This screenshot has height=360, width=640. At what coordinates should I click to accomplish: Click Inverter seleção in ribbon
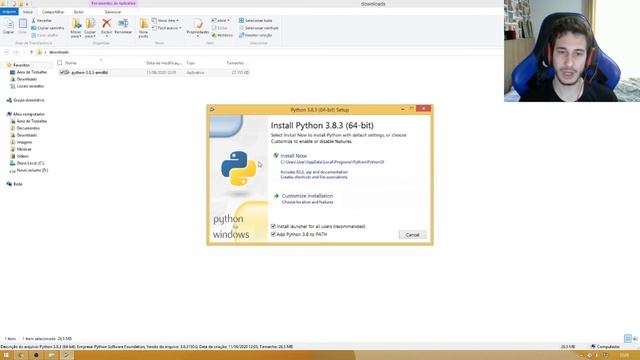tap(256, 35)
